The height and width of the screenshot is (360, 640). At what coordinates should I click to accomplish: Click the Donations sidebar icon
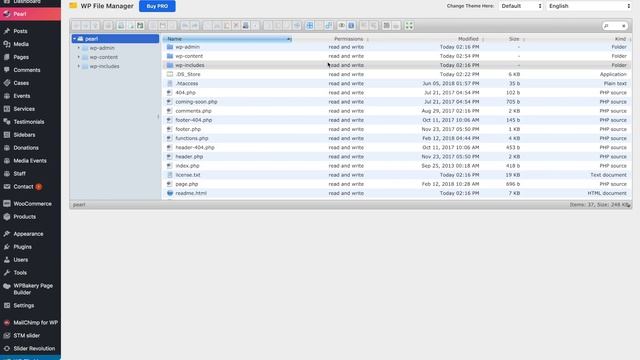pyautogui.click(x=7, y=148)
